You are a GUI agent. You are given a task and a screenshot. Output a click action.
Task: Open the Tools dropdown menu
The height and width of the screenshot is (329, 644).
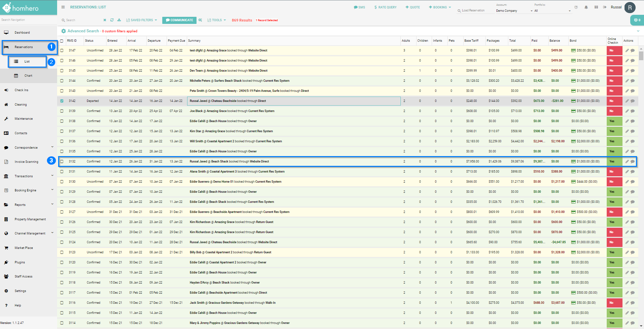click(217, 20)
